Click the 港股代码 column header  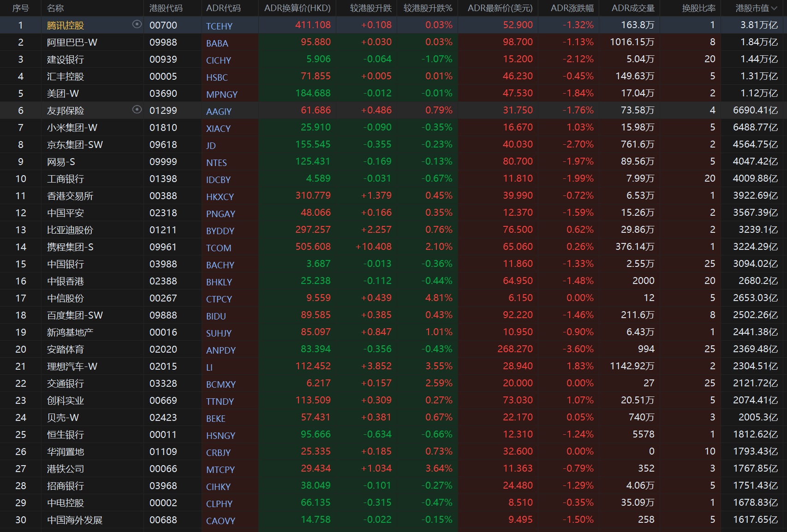(x=166, y=8)
